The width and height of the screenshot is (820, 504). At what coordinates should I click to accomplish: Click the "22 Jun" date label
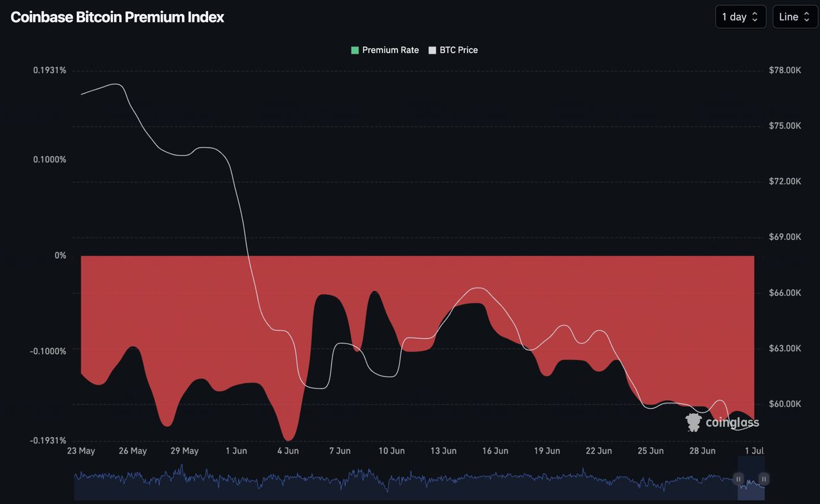tap(599, 451)
